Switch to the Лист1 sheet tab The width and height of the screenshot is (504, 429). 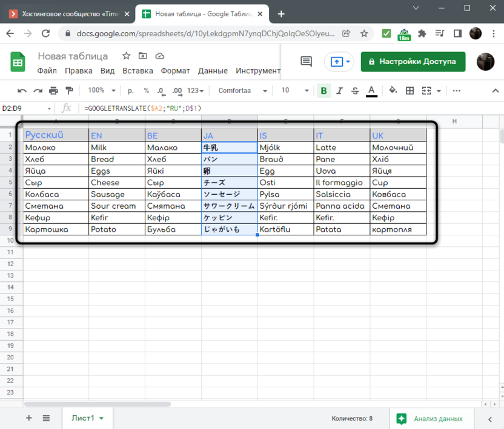coord(87,418)
